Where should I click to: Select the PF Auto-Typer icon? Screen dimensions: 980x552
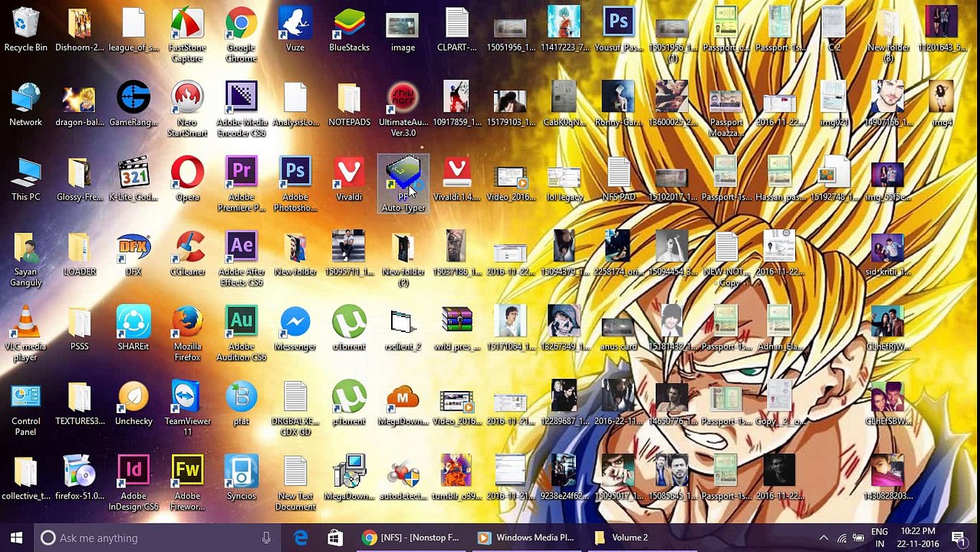tap(403, 185)
